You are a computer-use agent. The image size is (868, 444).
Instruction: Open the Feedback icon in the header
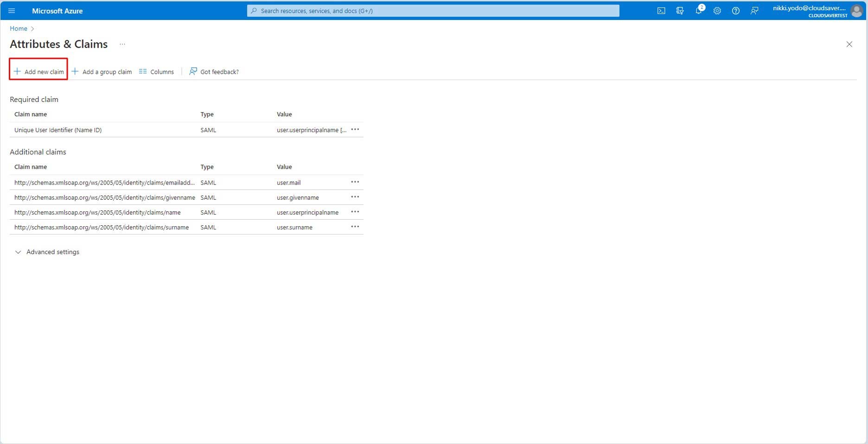[754, 11]
